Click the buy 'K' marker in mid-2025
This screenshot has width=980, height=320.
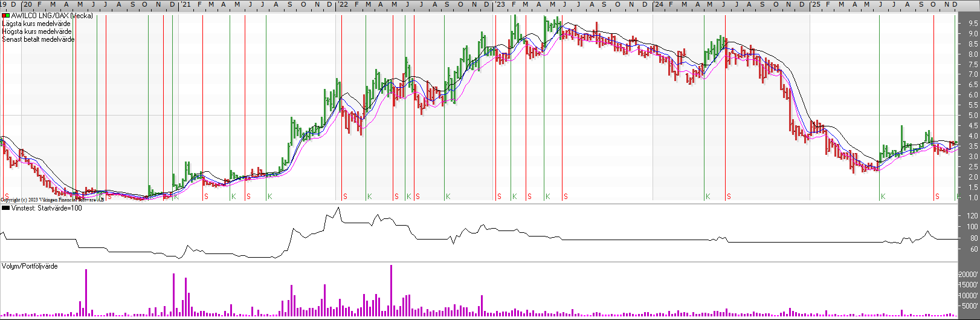883,197
